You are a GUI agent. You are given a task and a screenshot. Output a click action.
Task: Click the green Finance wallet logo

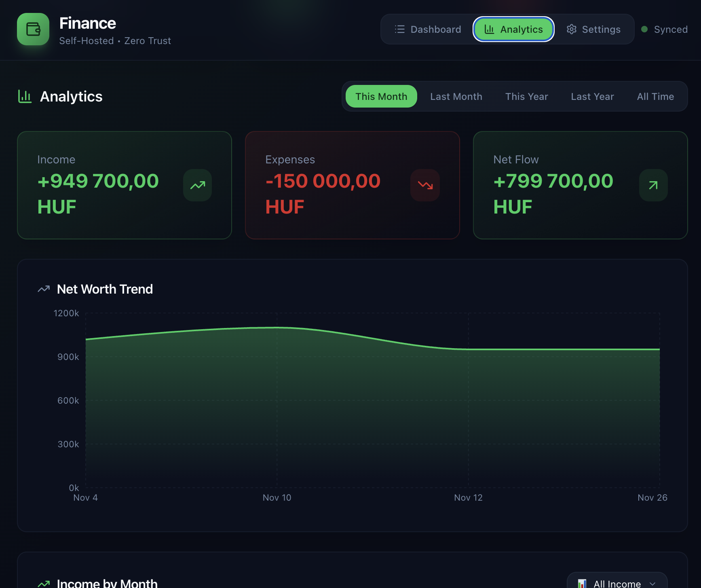[33, 29]
